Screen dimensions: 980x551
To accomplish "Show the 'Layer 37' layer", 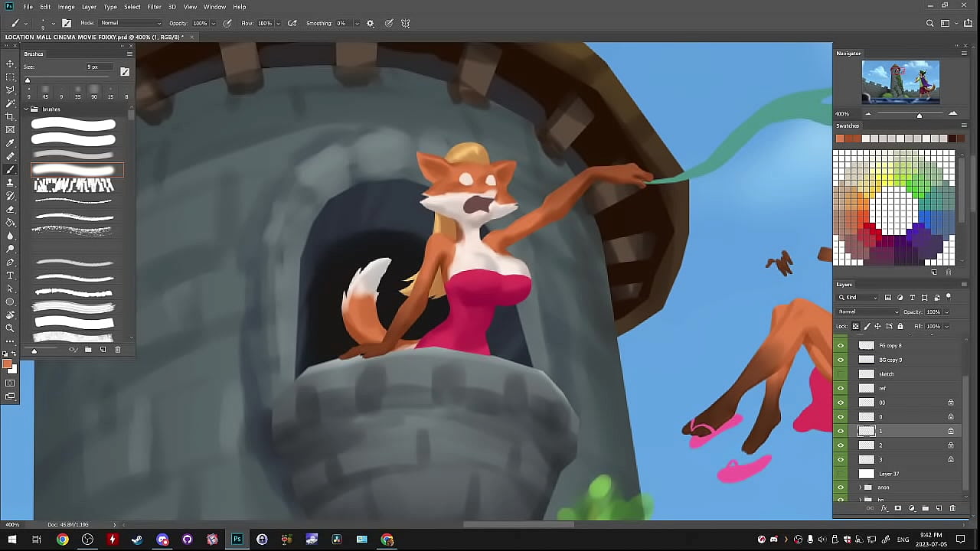I will (x=841, y=474).
